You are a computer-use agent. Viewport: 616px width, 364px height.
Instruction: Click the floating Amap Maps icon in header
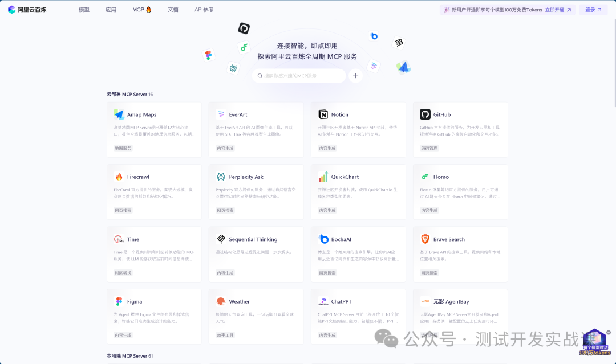tap(403, 67)
